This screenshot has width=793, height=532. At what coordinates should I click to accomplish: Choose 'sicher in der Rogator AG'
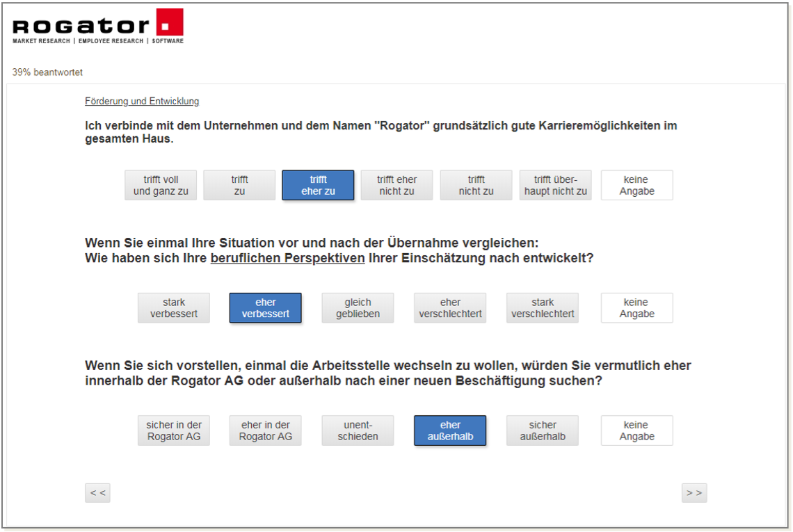click(x=174, y=430)
